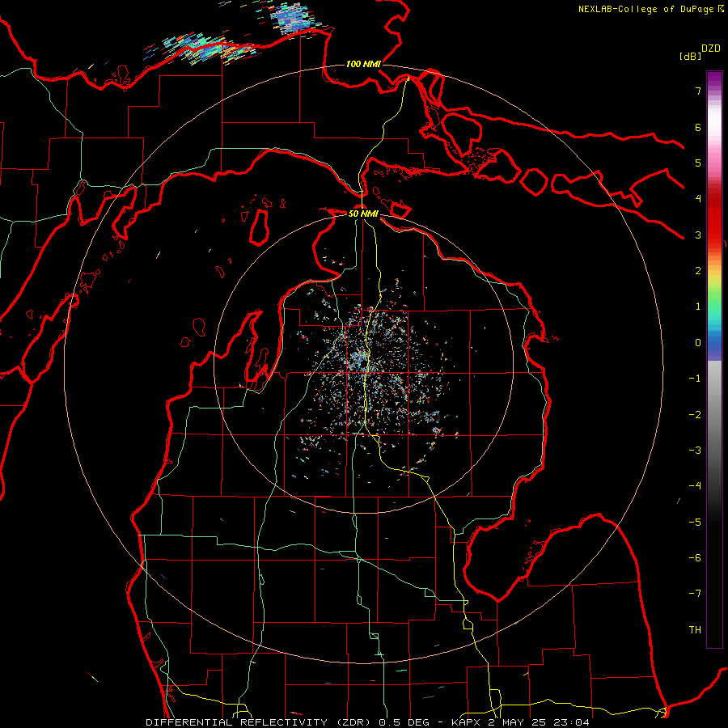Click the 2 value on the ZDR scale

[698, 271]
